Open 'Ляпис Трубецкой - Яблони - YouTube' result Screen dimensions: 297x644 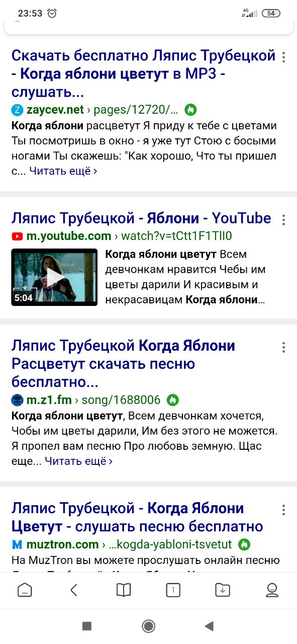pos(141,218)
